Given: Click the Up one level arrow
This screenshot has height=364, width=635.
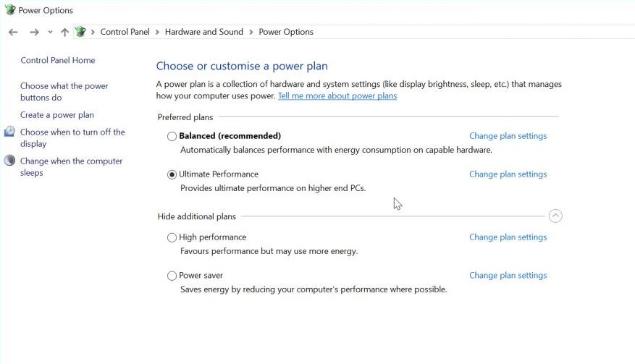Looking at the screenshot, I should tap(65, 32).
